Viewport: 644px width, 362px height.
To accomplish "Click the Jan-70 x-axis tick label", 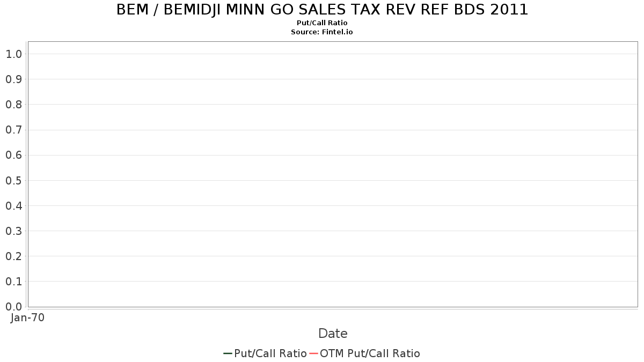I will click(28, 317).
